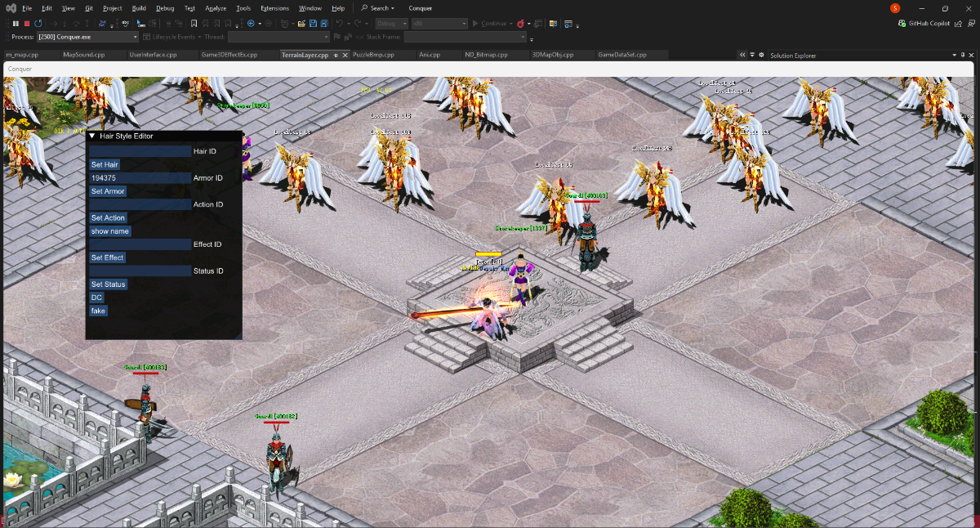Click the Stop Debugging red square icon
The image size is (980, 528).
click(x=27, y=24)
